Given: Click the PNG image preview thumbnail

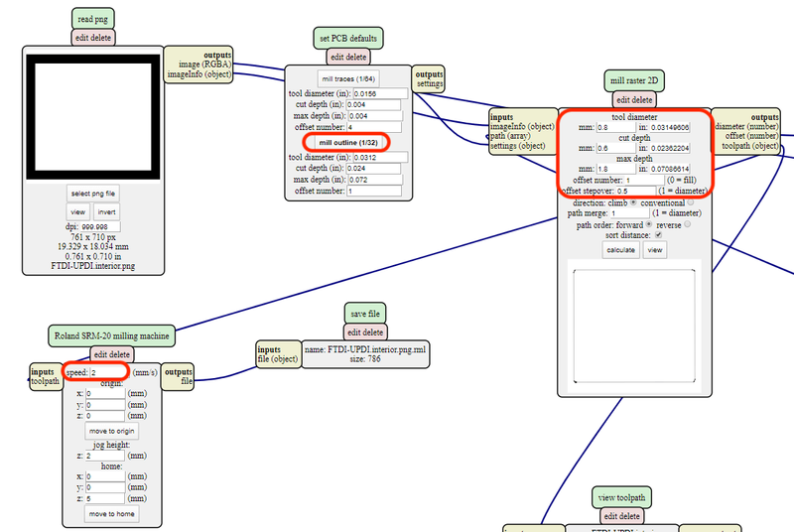Looking at the screenshot, I should pyautogui.click(x=93, y=114).
